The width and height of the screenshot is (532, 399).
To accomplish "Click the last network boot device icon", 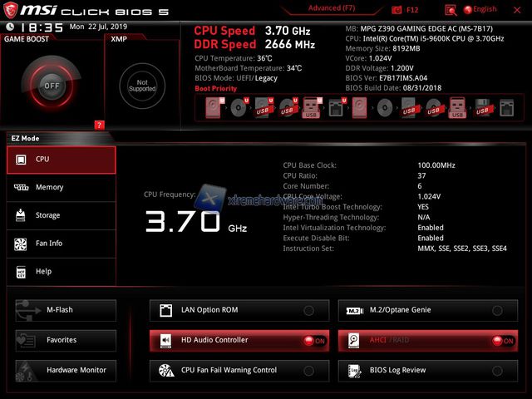I will [x=505, y=107].
